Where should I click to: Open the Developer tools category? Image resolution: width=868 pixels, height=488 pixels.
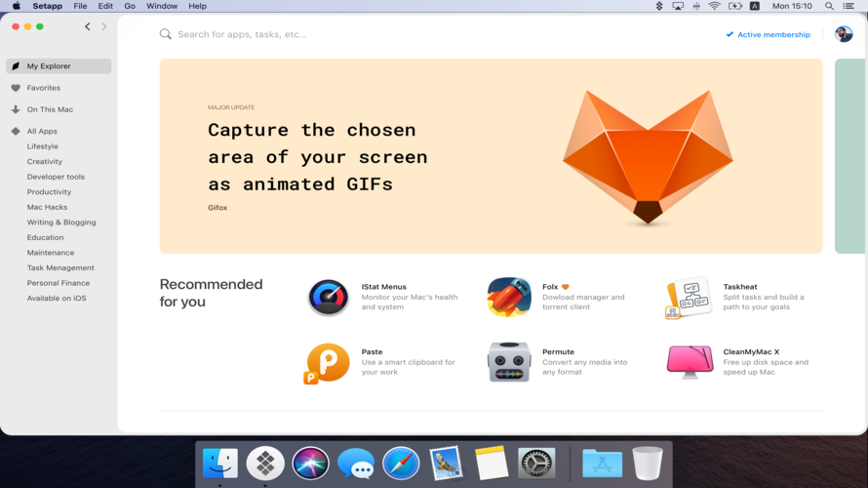56,177
